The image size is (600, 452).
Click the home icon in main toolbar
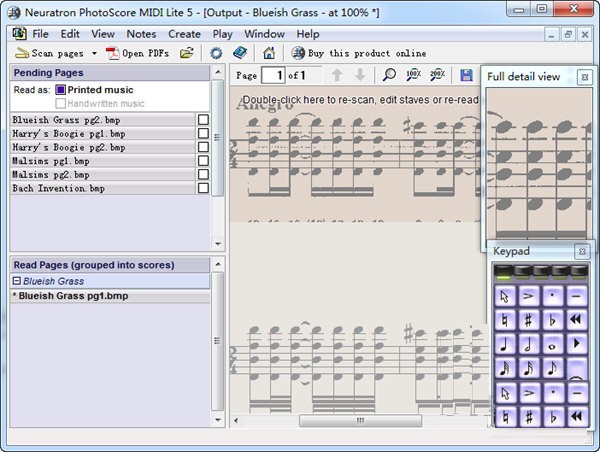269,53
